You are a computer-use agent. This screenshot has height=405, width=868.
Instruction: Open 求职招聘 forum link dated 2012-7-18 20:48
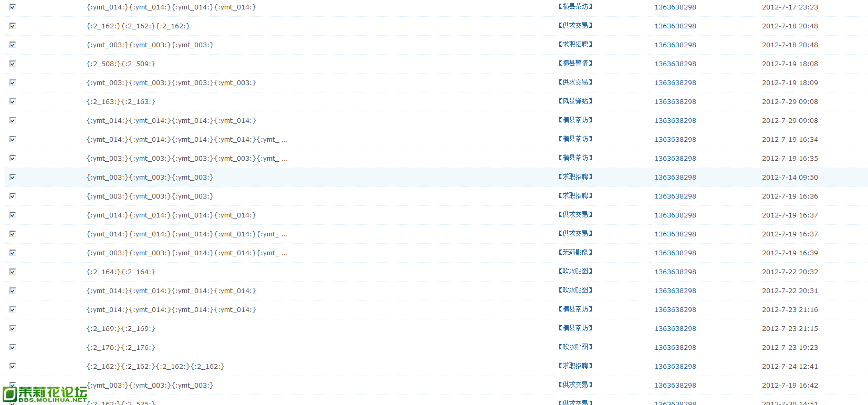click(576, 45)
